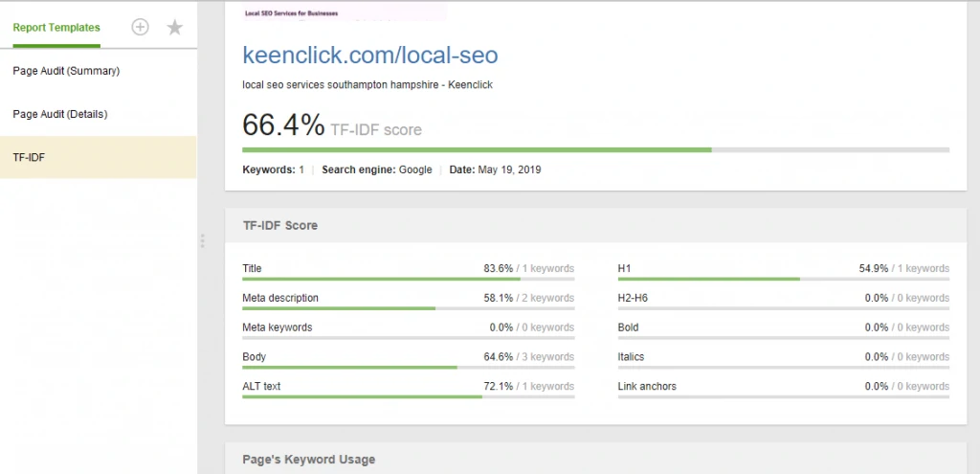Click the sidebar splitter handle dots
Image resolution: width=980 pixels, height=474 pixels.
(203, 240)
